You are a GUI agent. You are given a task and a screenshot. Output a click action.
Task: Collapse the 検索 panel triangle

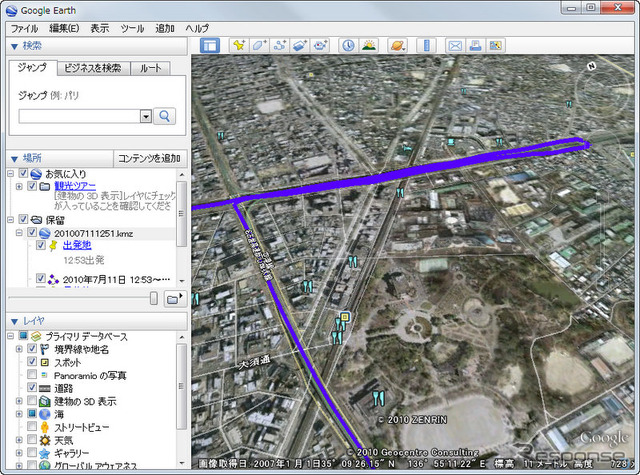[15, 46]
